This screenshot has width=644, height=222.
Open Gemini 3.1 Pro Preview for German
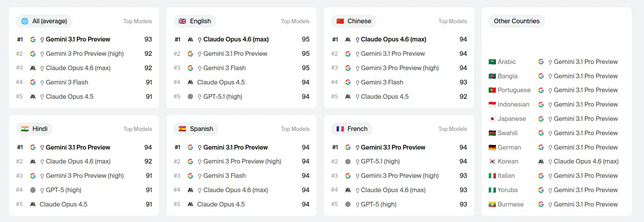(x=586, y=147)
